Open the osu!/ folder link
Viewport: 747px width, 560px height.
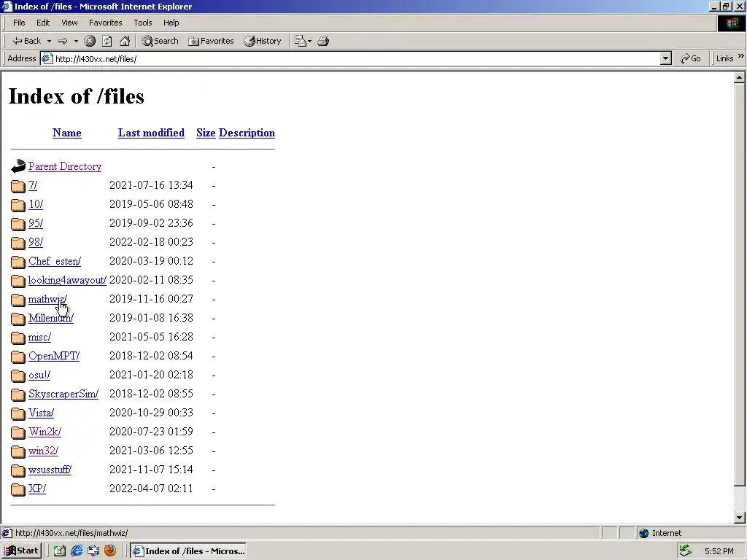point(39,376)
